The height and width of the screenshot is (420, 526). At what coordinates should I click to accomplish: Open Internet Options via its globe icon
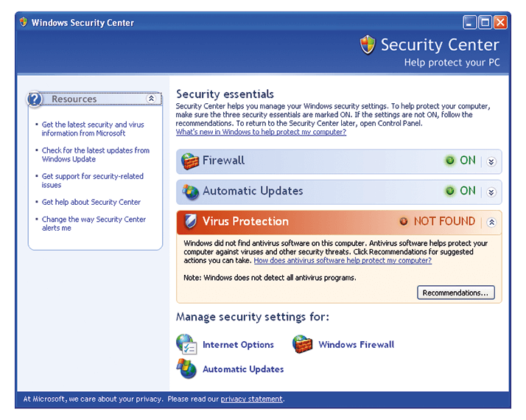tap(186, 344)
